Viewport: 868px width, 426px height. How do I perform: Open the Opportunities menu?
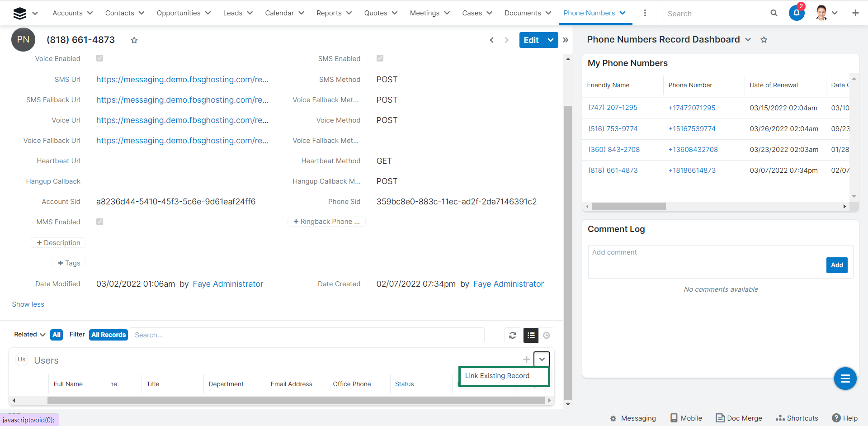coord(184,13)
